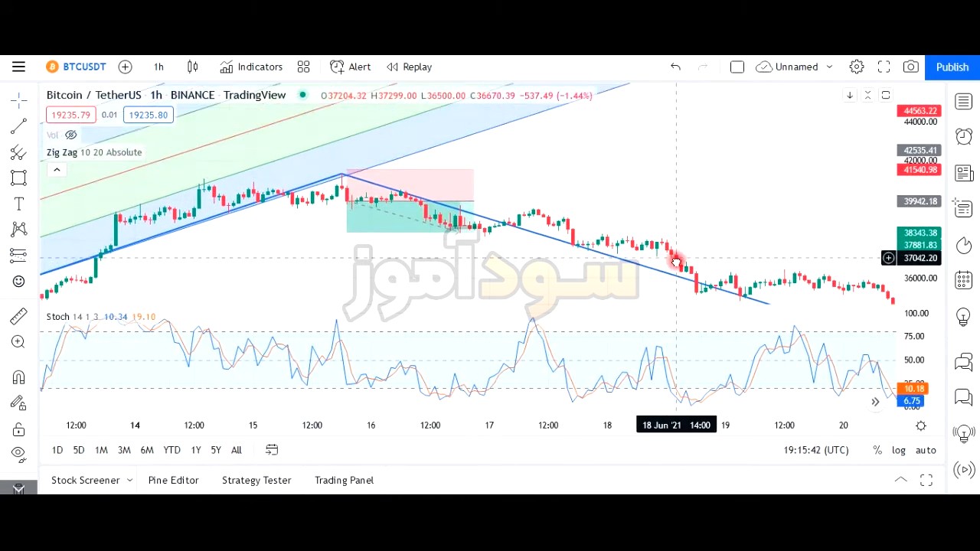Open the calendar panel
Image resolution: width=980 pixels, height=551 pixels.
point(963,280)
